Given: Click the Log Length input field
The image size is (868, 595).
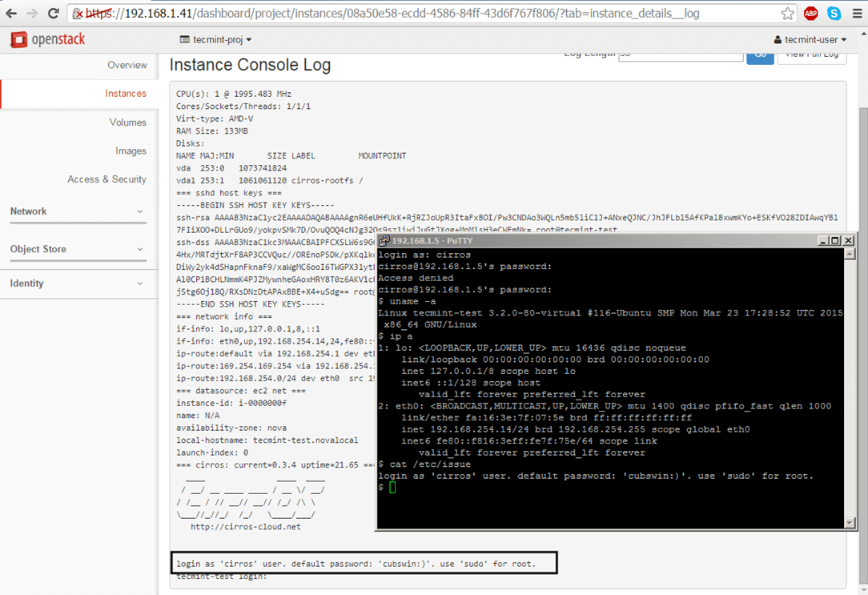Looking at the screenshot, I should coord(681,56).
